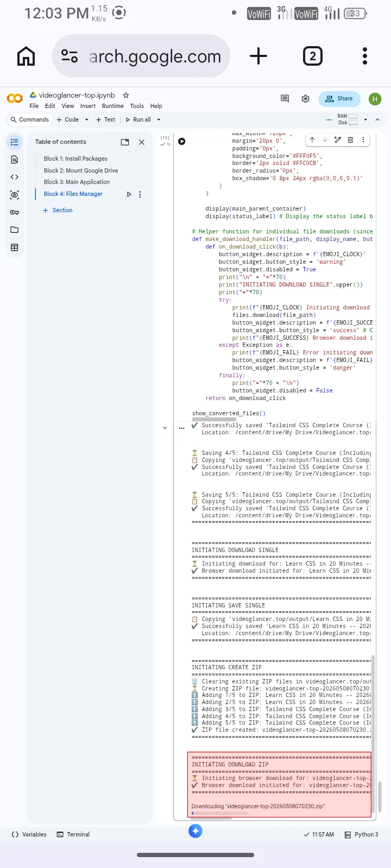The image size is (391, 868).
Task: Open the Commands palette
Action: tap(29, 119)
